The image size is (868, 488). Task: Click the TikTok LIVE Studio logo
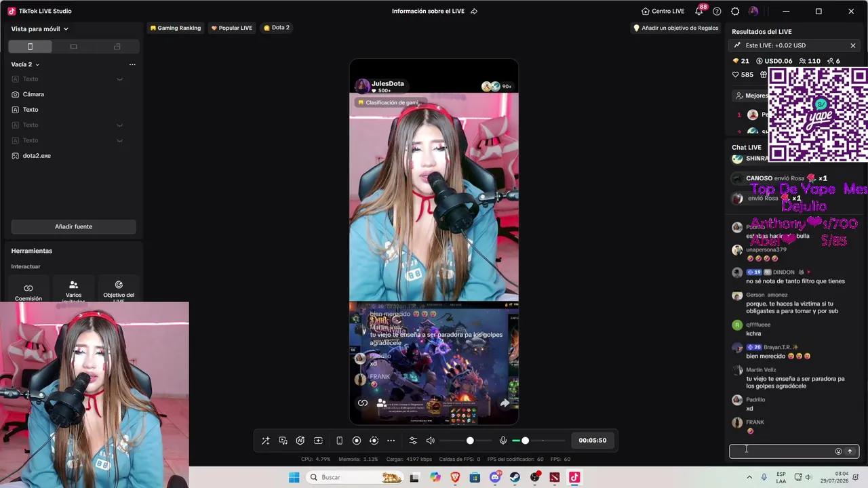click(x=12, y=11)
